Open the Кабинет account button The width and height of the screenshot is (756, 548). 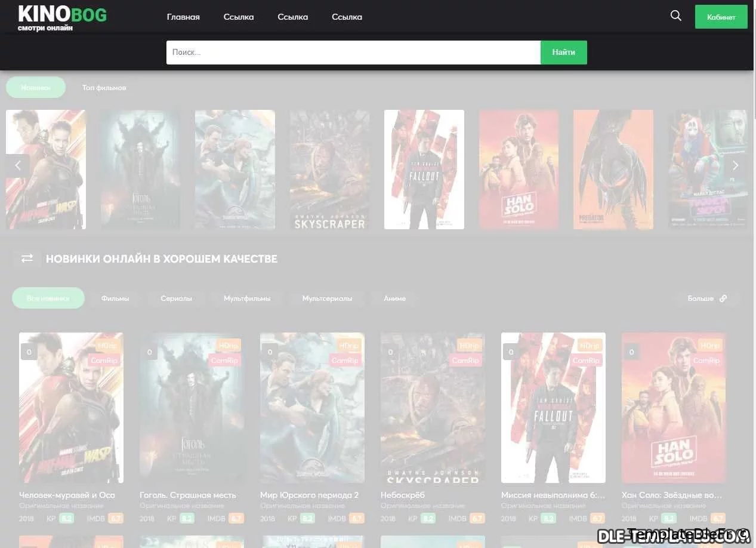(721, 17)
